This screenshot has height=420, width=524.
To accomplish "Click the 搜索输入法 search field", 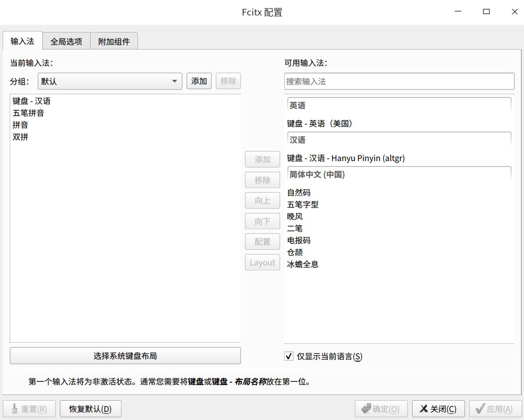I will pyautogui.click(x=398, y=81).
